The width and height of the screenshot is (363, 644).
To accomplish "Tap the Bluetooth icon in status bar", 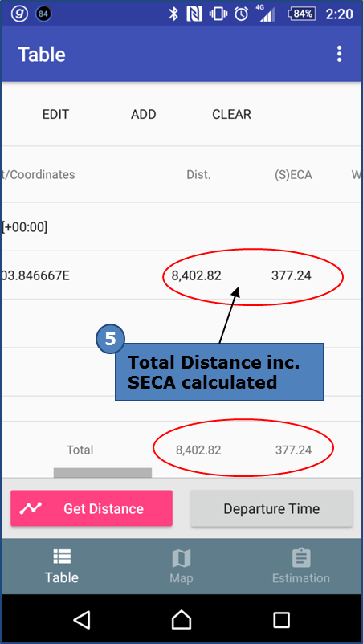I will 173,14.
